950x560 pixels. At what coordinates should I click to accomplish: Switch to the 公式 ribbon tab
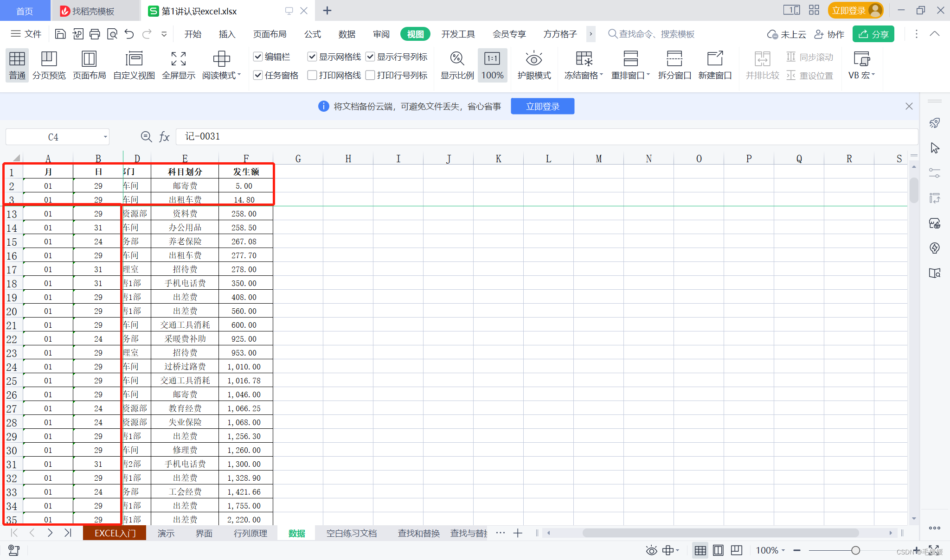tap(313, 34)
